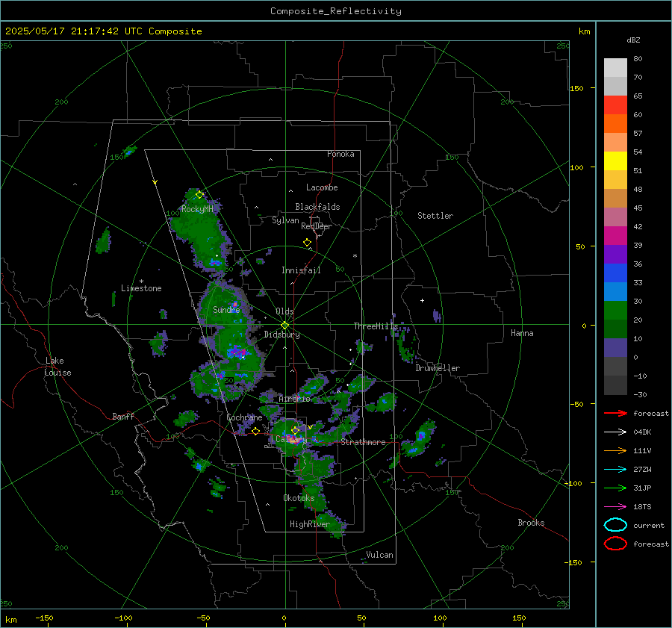Click the orange 111V arrow icon

click(x=615, y=450)
